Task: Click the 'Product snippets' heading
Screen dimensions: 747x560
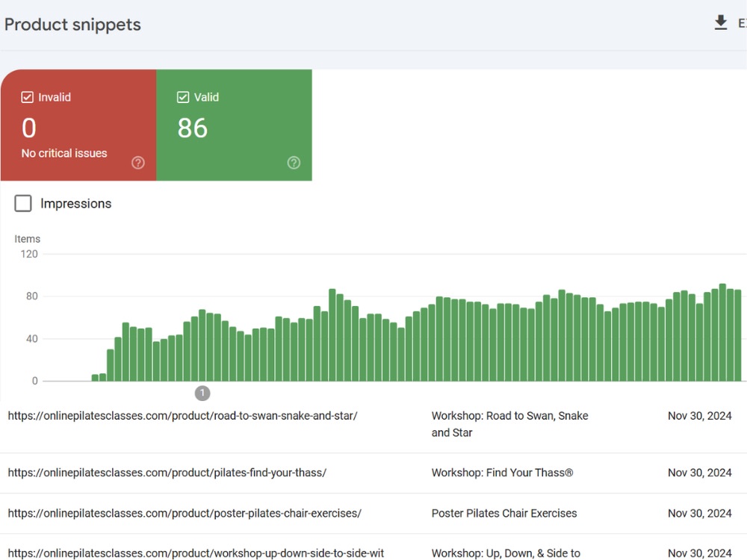Action: tap(72, 25)
